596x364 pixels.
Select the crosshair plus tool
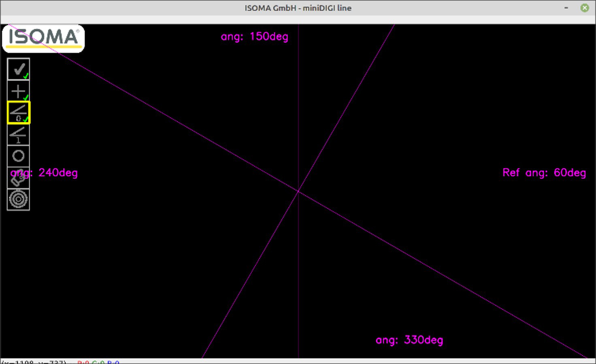[x=18, y=91]
